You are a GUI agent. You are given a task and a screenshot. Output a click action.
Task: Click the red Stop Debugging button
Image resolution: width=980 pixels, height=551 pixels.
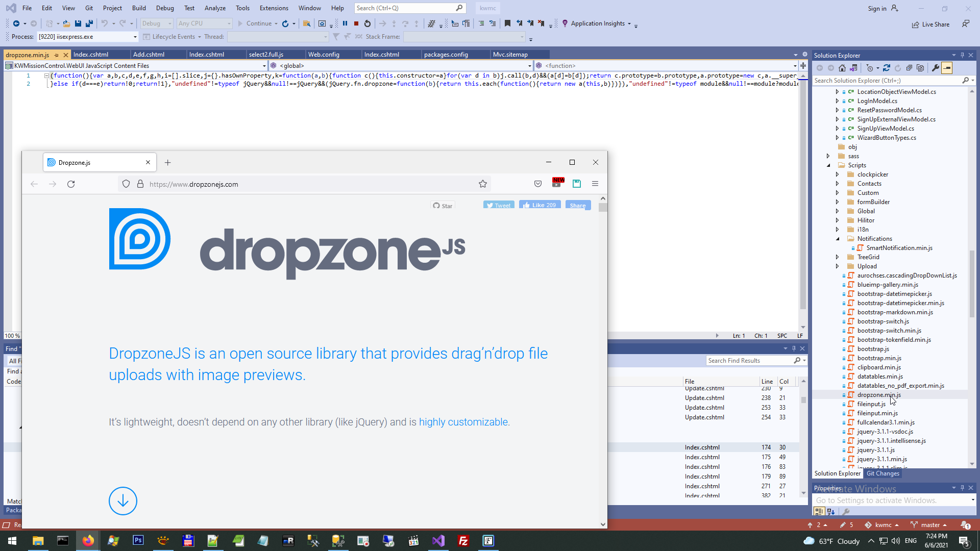(x=356, y=23)
